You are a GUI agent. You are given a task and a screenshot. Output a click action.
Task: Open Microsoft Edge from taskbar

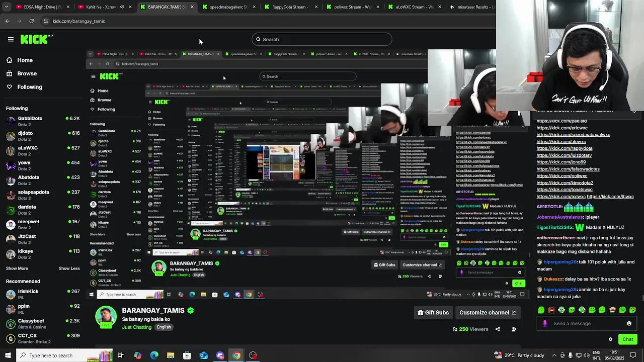tap(154, 355)
